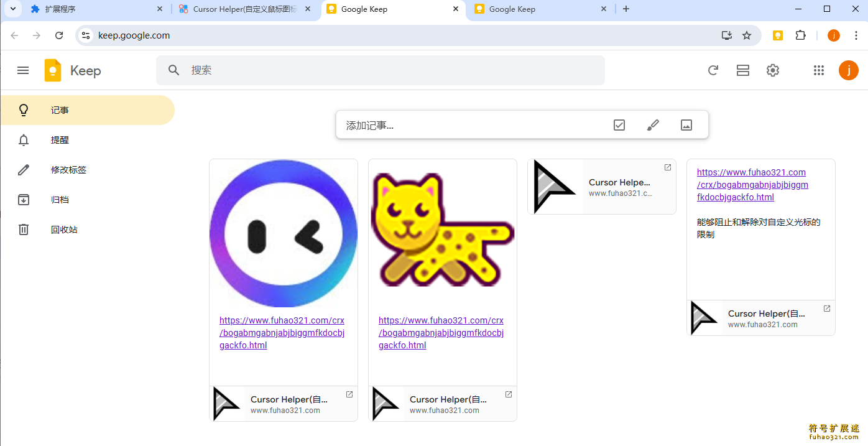The image size is (868, 446).
Task: Open 提醒 in the sidebar
Action: tap(87, 140)
